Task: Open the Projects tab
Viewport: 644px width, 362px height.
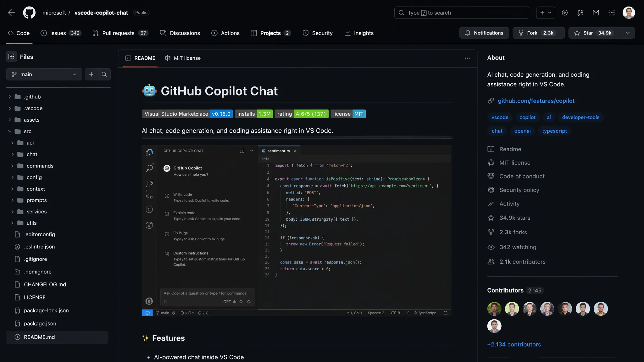Action: (271, 33)
